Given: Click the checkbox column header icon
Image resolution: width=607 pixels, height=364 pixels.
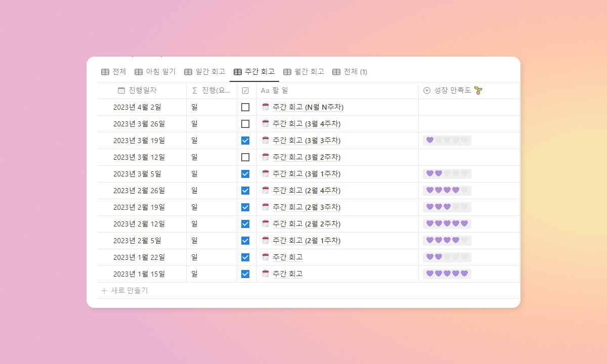Looking at the screenshot, I should click(x=245, y=90).
